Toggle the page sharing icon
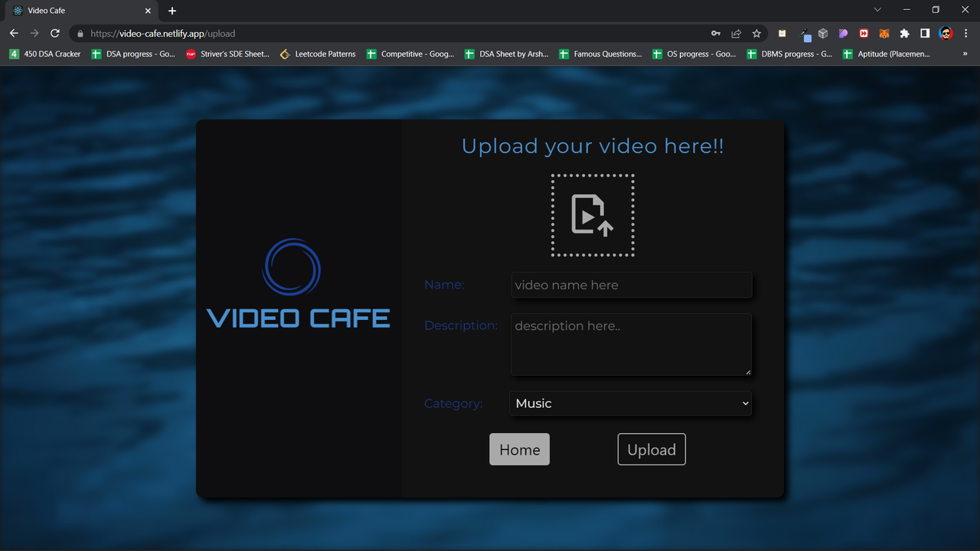The image size is (980, 551). coord(735,33)
